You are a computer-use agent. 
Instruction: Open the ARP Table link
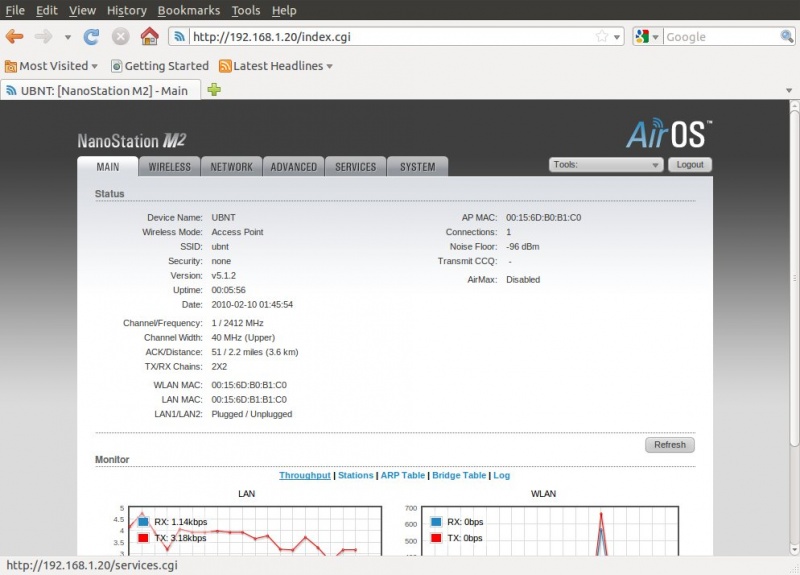[403, 475]
